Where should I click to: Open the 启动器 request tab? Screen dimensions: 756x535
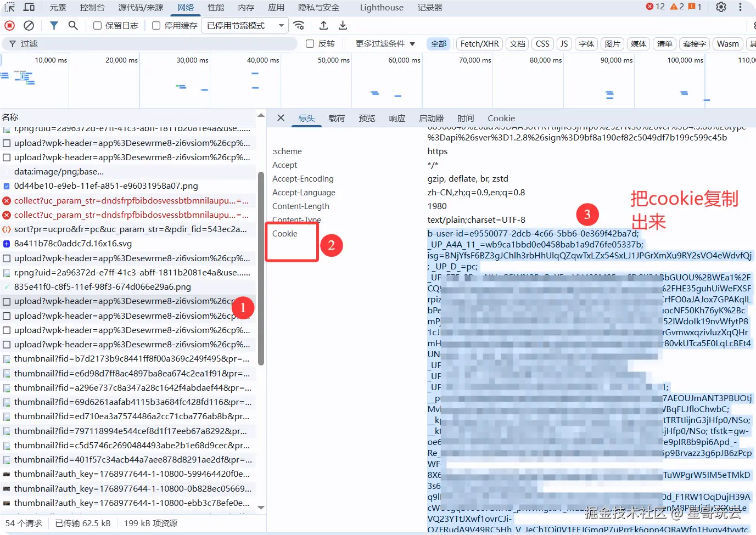431,118
